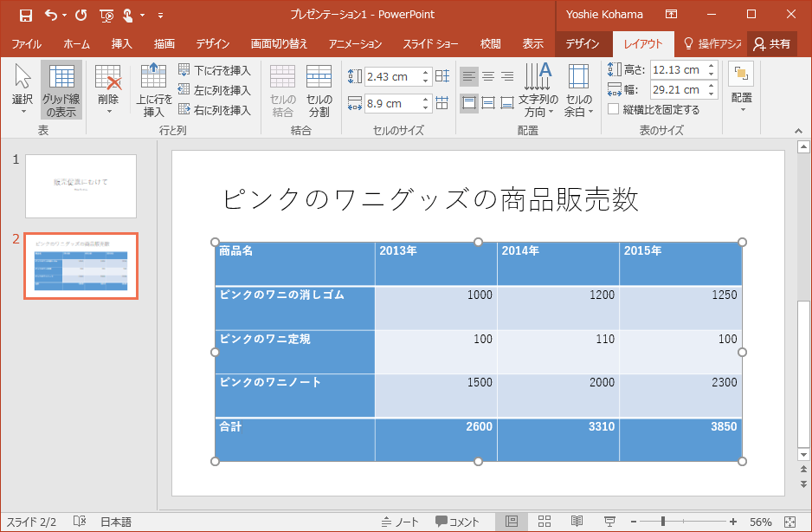
Task: Toggle グリッド線の表示 gridlines
Action: (61, 90)
